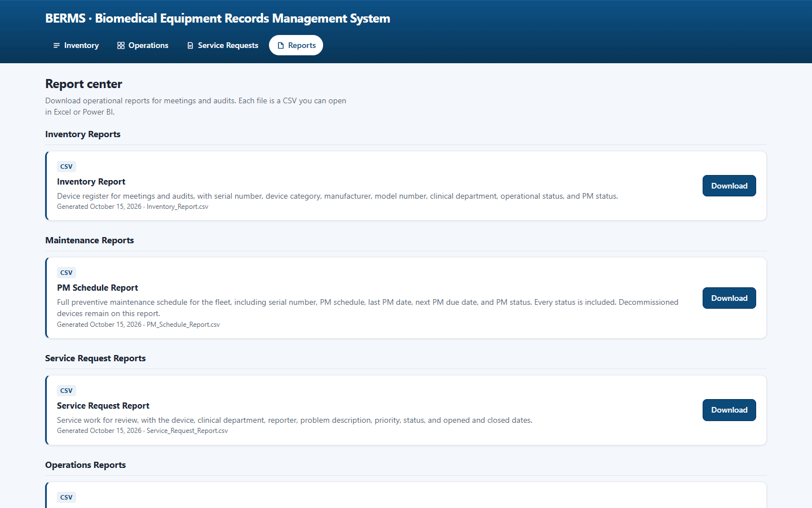Click the Operations Reports section heading
Image resolution: width=812 pixels, height=508 pixels.
point(85,465)
